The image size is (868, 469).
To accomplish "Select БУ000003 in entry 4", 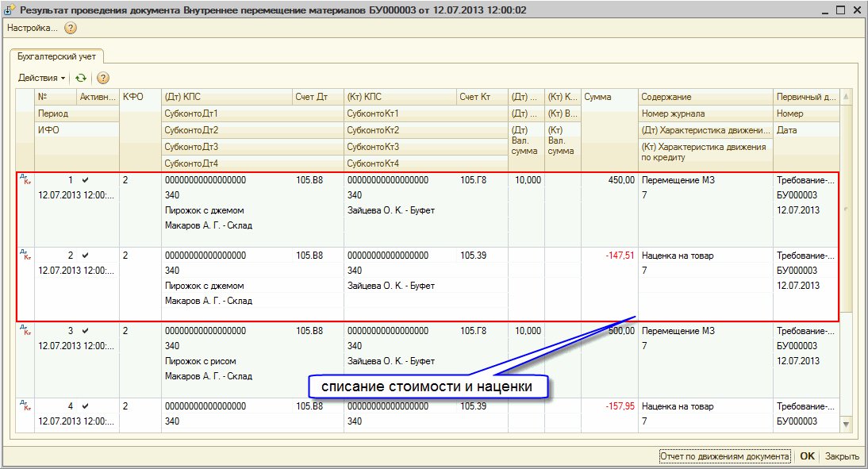I will tap(797, 421).
